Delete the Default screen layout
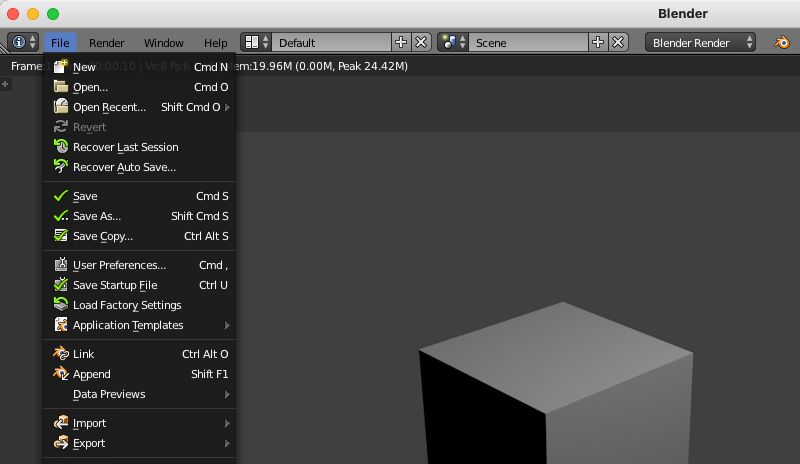800x464 pixels. click(x=421, y=42)
